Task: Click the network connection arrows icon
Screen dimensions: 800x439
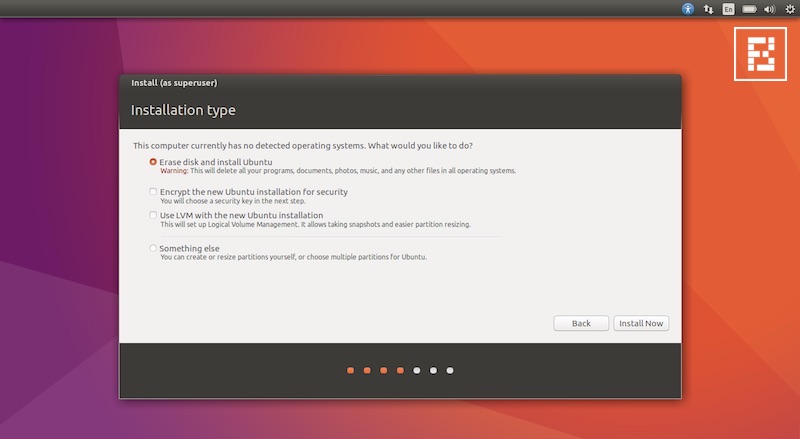Action: click(708, 8)
